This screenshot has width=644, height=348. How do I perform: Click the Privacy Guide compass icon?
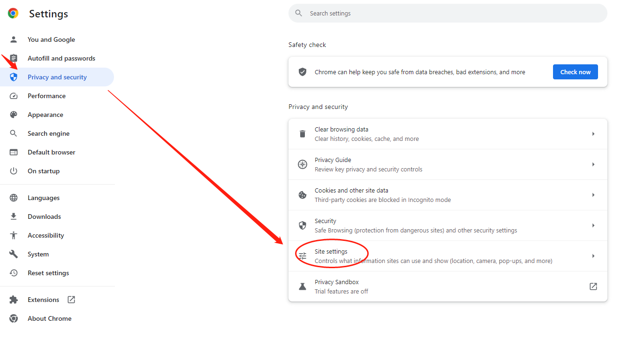point(303,164)
